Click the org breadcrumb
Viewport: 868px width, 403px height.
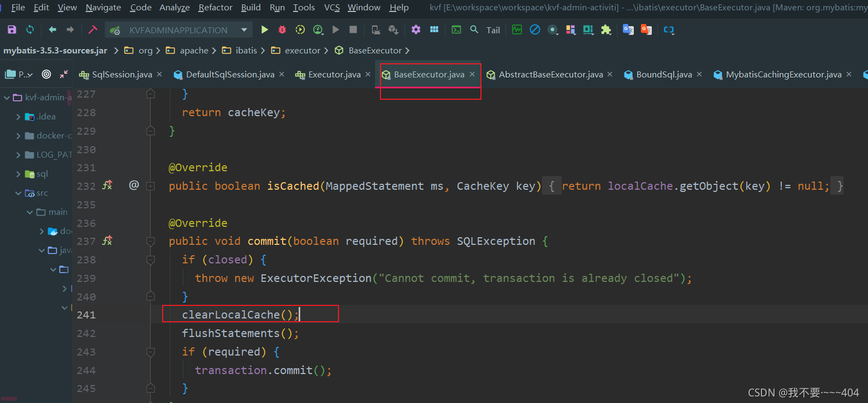pos(145,51)
